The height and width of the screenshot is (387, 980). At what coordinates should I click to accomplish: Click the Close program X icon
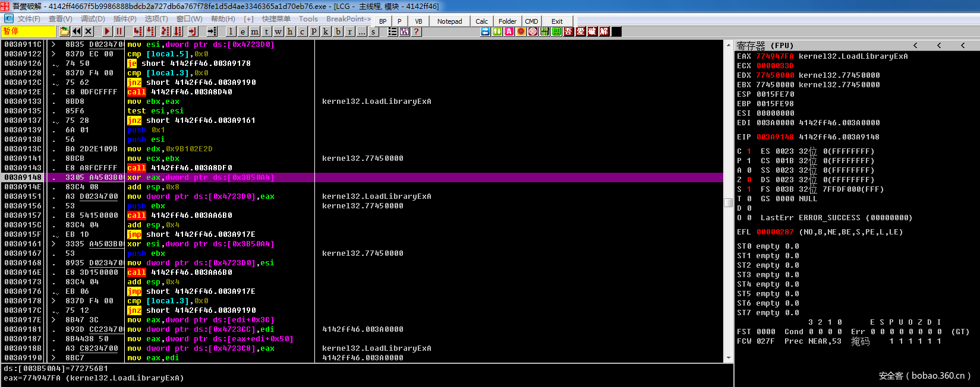89,31
